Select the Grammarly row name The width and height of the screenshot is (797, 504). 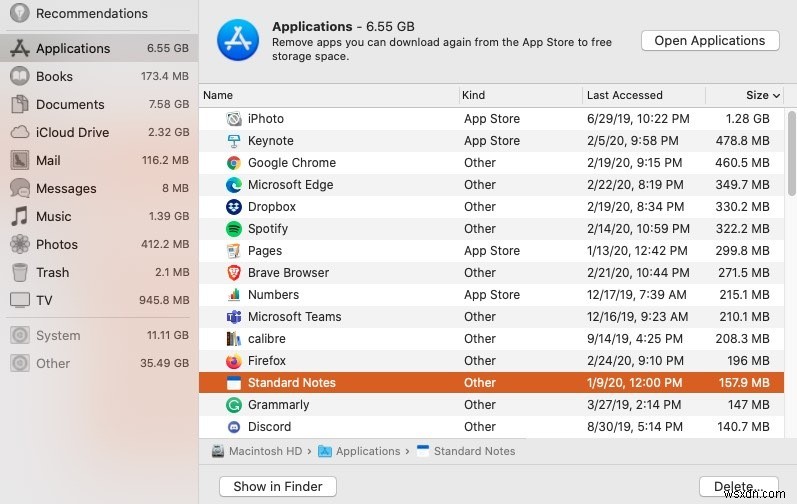[x=279, y=405]
